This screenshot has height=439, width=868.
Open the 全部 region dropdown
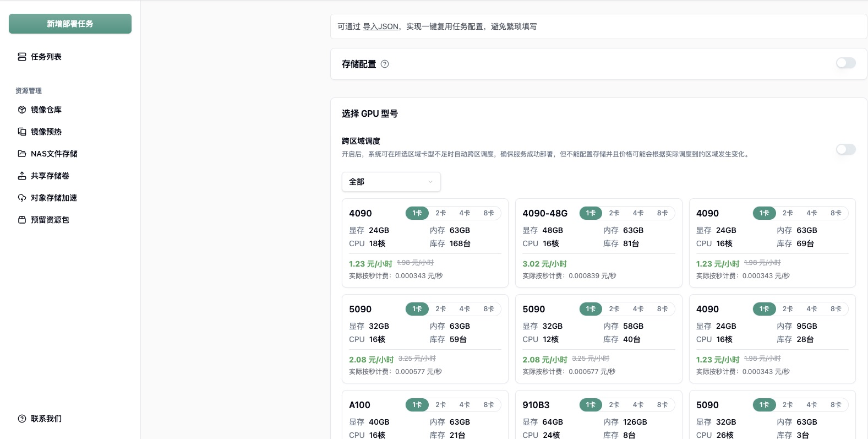click(x=391, y=182)
